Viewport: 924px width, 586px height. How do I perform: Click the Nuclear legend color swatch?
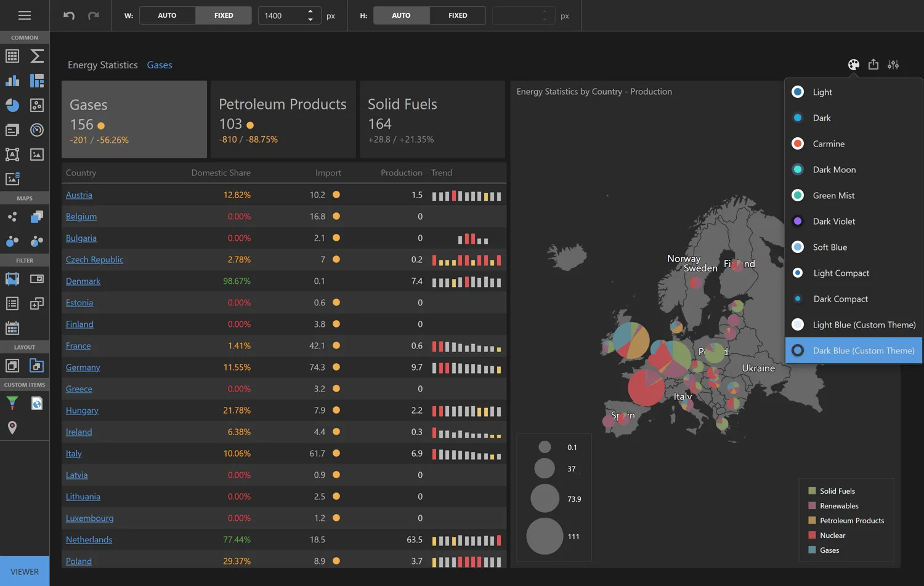[x=812, y=535]
